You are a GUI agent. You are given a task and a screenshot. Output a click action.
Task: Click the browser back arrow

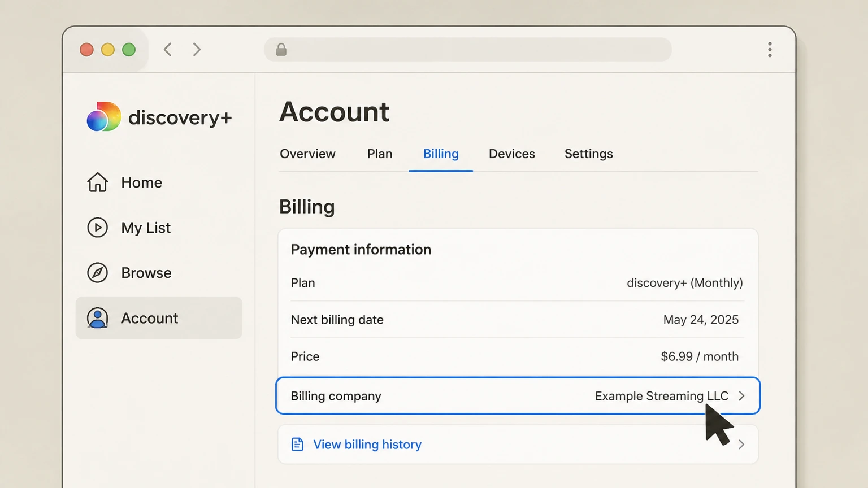pyautogui.click(x=168, y=50)
